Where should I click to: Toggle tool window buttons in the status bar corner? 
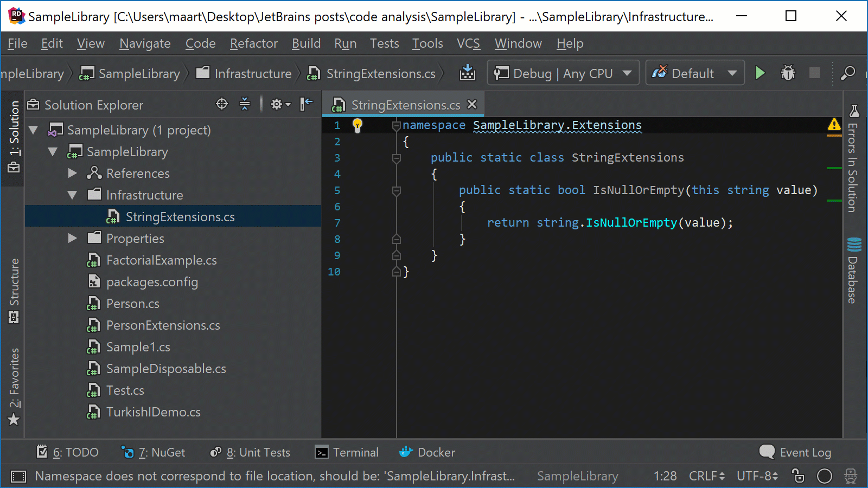18,477
